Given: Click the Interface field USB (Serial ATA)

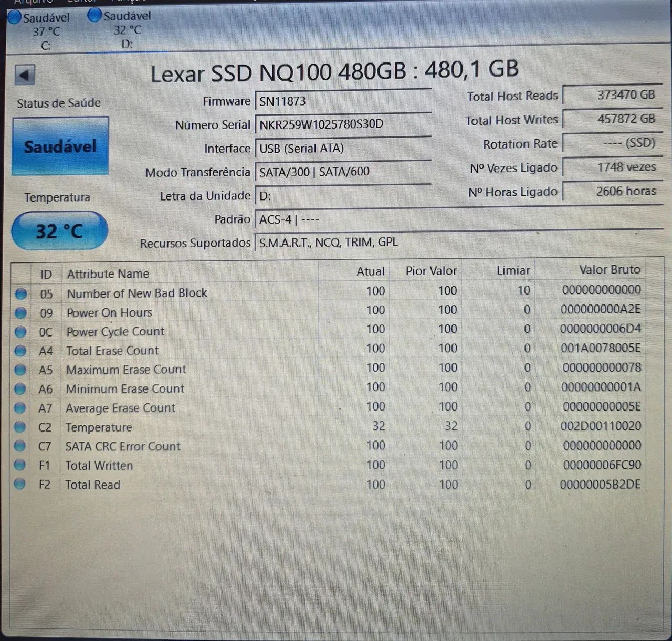Looking at the screenshot, I should click(x=343, y=149).
